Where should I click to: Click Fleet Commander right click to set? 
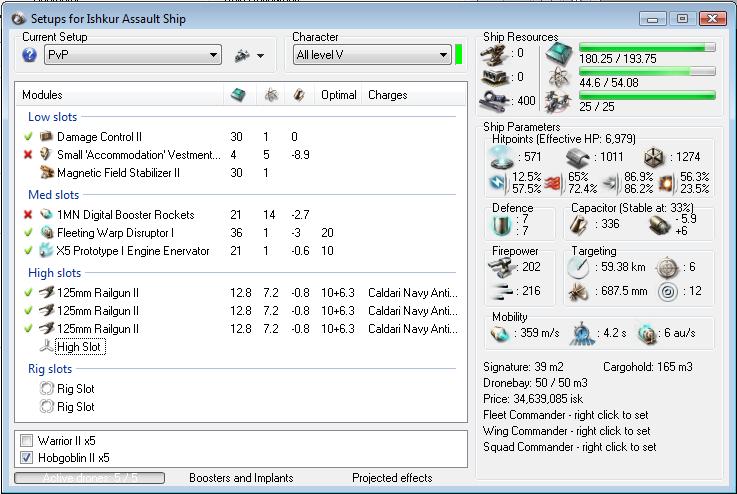565,415
